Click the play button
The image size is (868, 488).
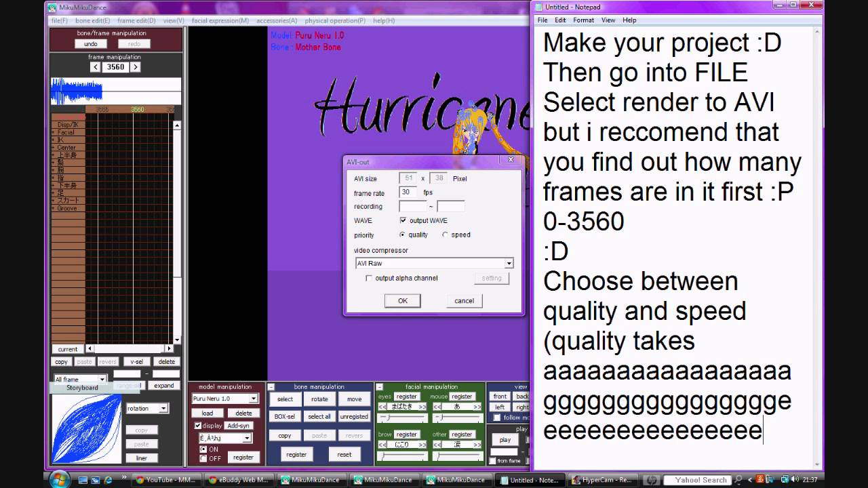[505, 439]
